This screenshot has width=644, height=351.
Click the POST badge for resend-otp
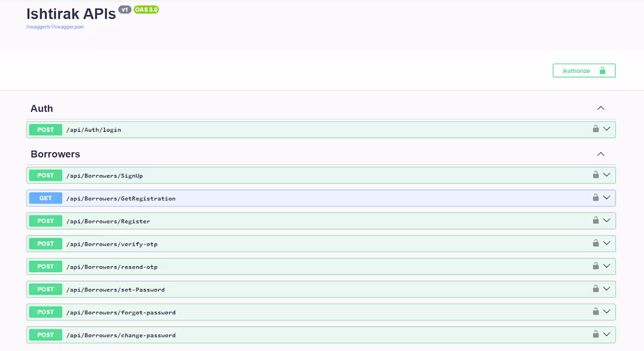point(46,266)
